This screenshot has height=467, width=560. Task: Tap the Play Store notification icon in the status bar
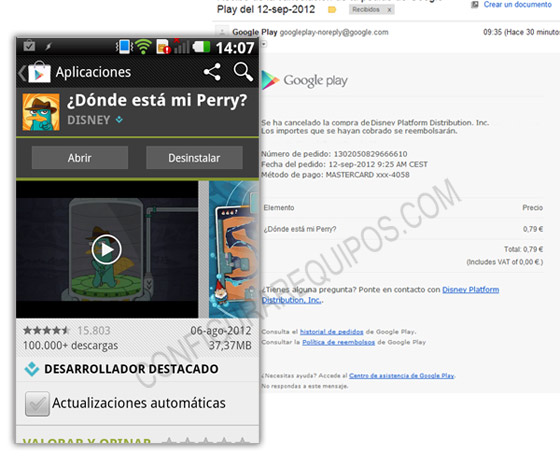29,46
